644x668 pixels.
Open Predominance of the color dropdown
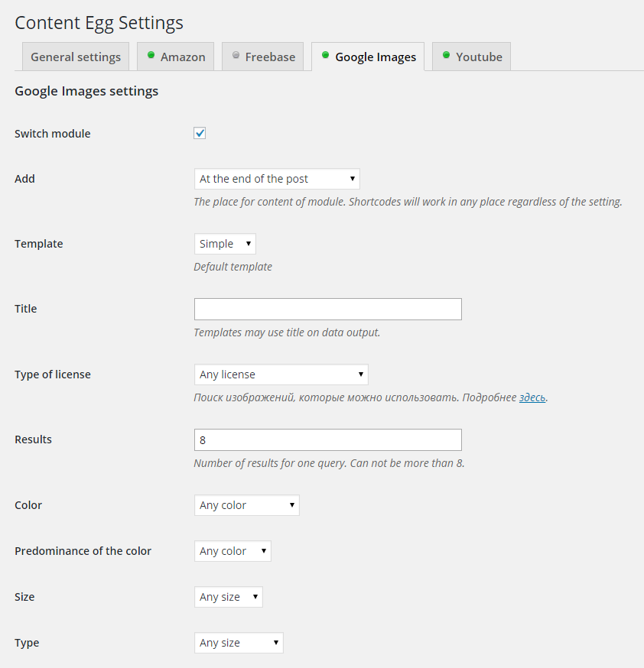point(233,551)
